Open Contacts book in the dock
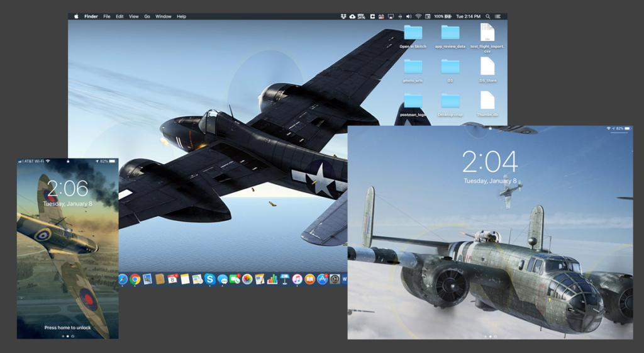 160,279
